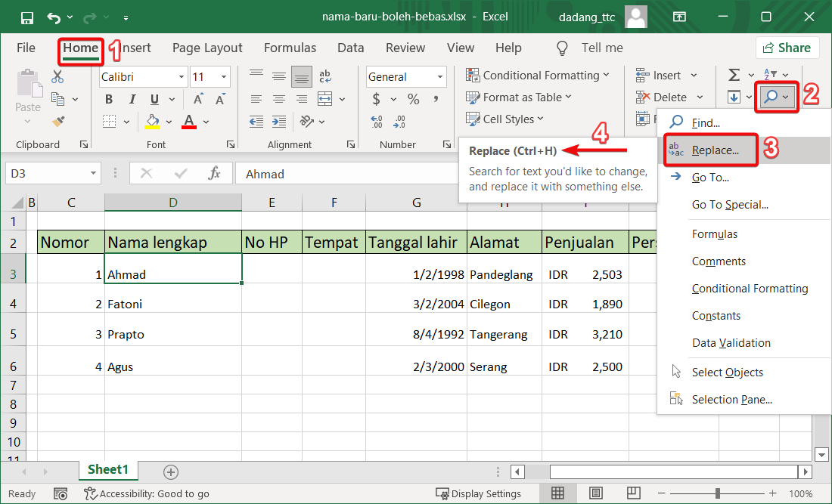Click the Merge & Center icon

point(324,99)
